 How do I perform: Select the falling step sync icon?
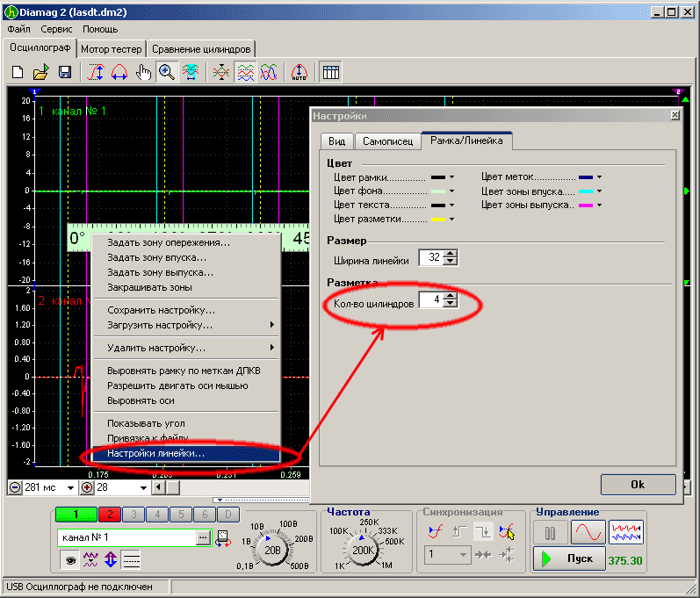point(483,531)
